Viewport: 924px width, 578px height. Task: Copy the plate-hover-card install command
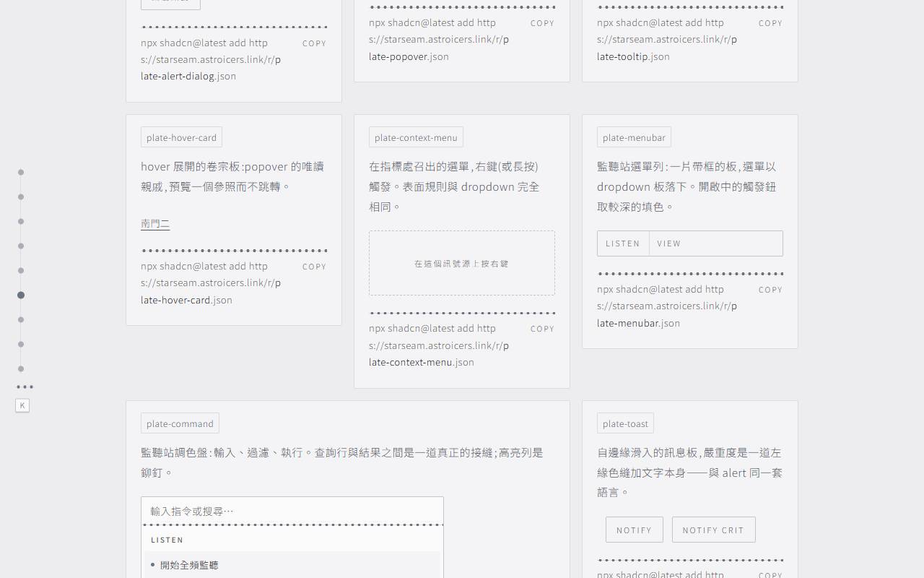(314, 267)
